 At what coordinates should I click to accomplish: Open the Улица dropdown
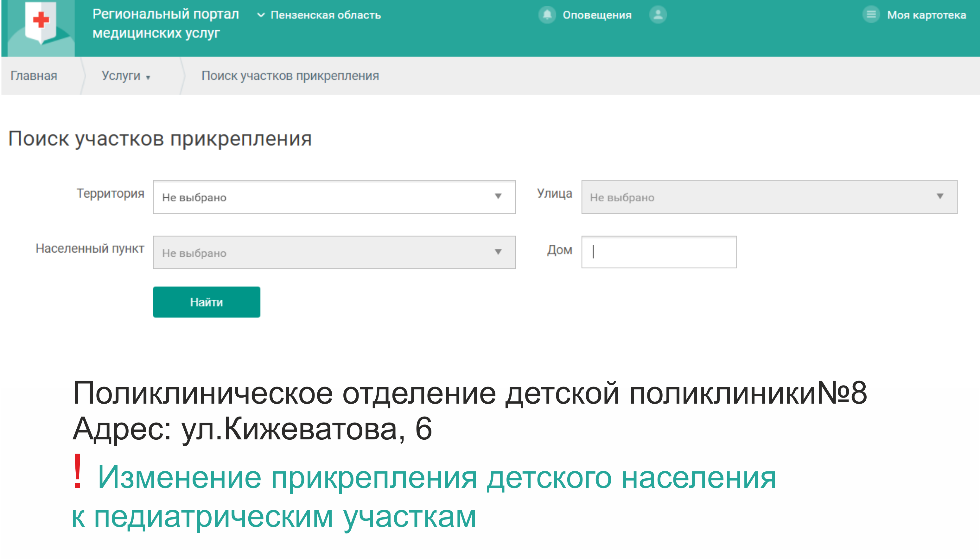[769, 197]
